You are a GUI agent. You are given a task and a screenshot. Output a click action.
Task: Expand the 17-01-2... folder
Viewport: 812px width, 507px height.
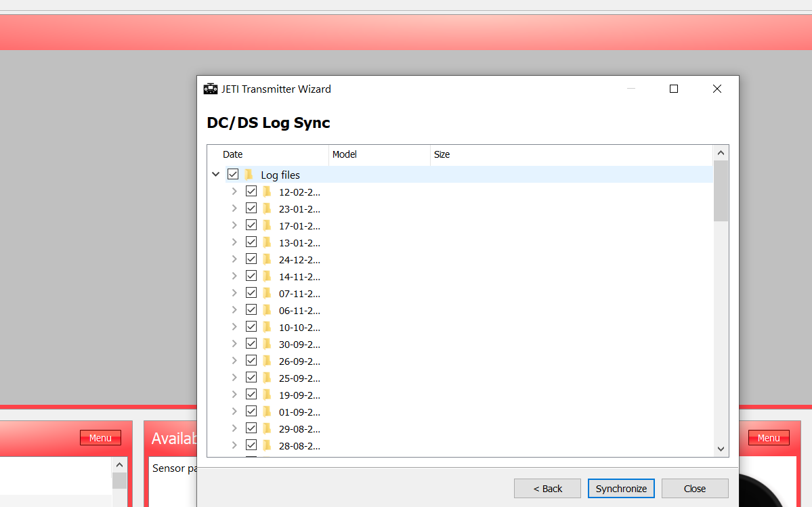point(234,225)
